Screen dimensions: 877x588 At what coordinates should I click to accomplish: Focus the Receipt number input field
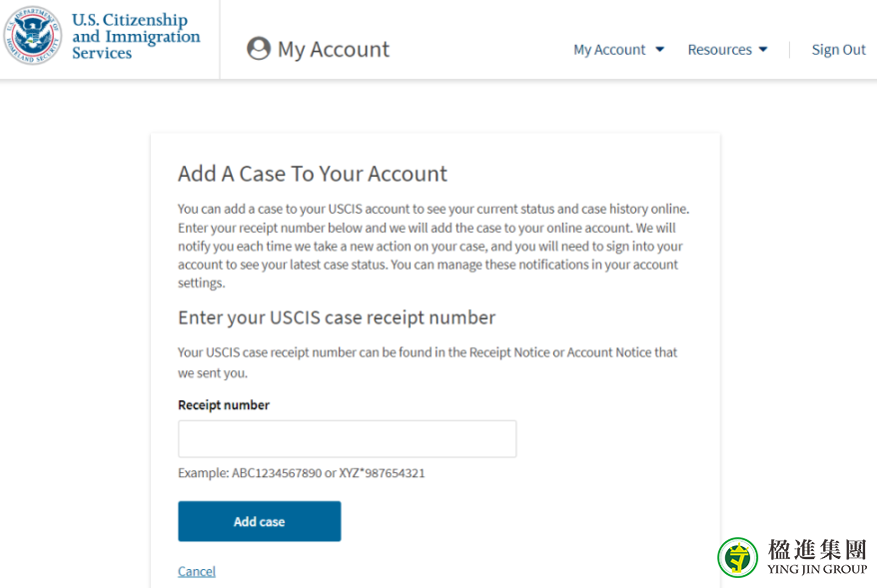348,439
